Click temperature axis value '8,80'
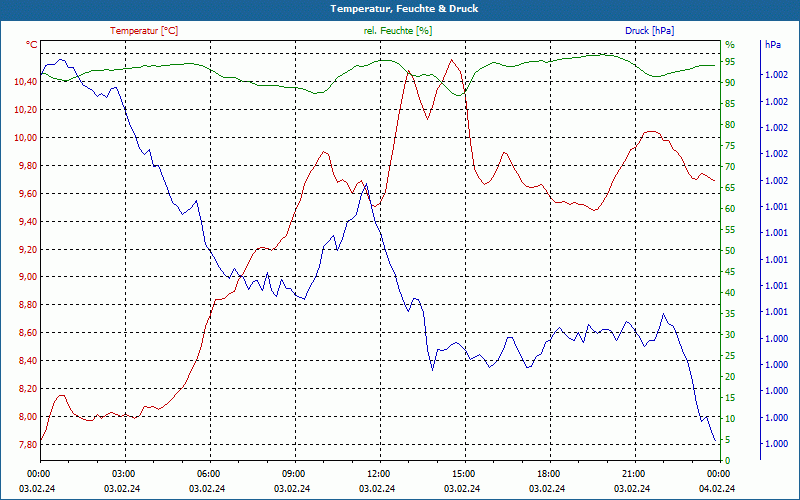The image size is (800, 500). [x=28, y=305]
